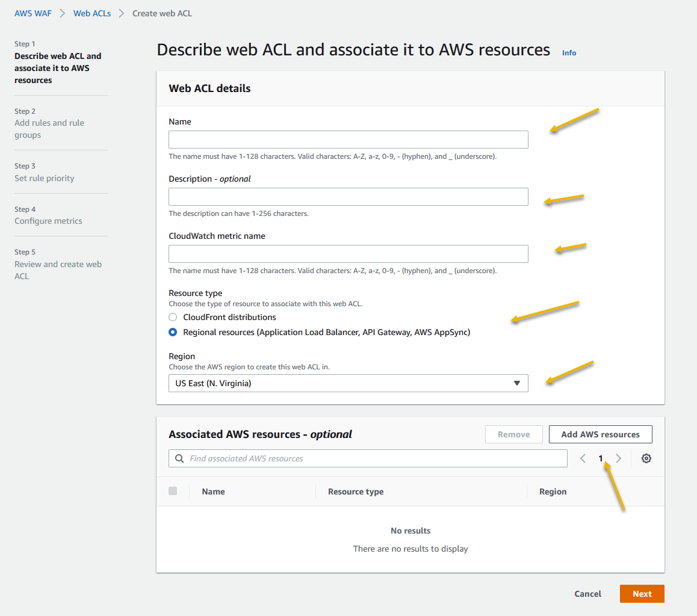This screenshot has width=697, height=616.
Task: Select page number 1 in pagination
Action: click(x=600, y=458)
